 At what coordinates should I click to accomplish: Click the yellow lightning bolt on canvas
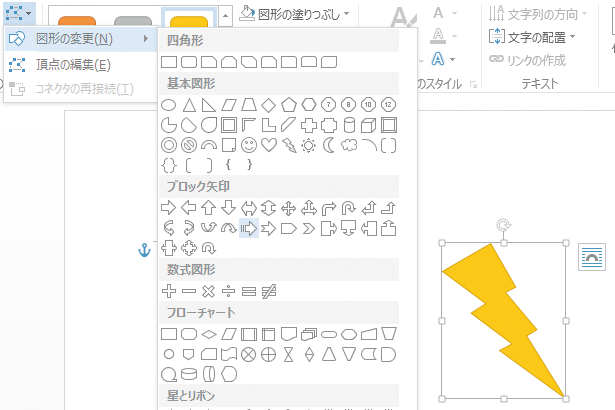coord(506,318)
